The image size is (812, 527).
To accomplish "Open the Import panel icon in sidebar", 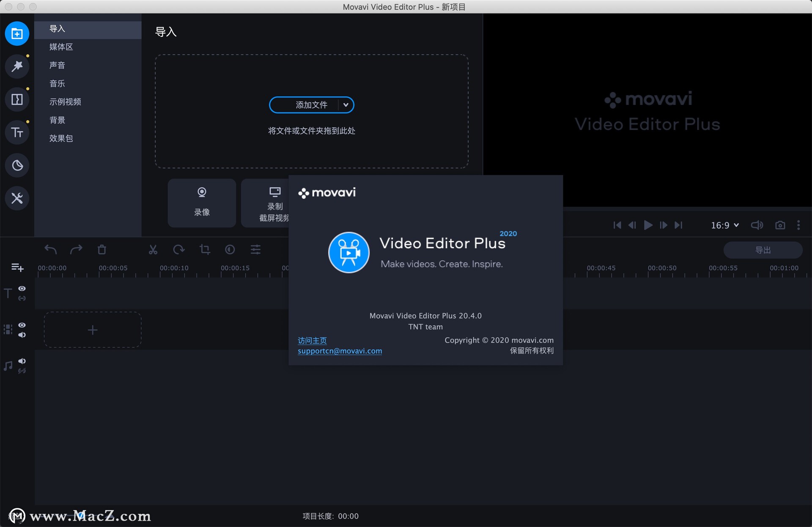I will coord(17,33).
